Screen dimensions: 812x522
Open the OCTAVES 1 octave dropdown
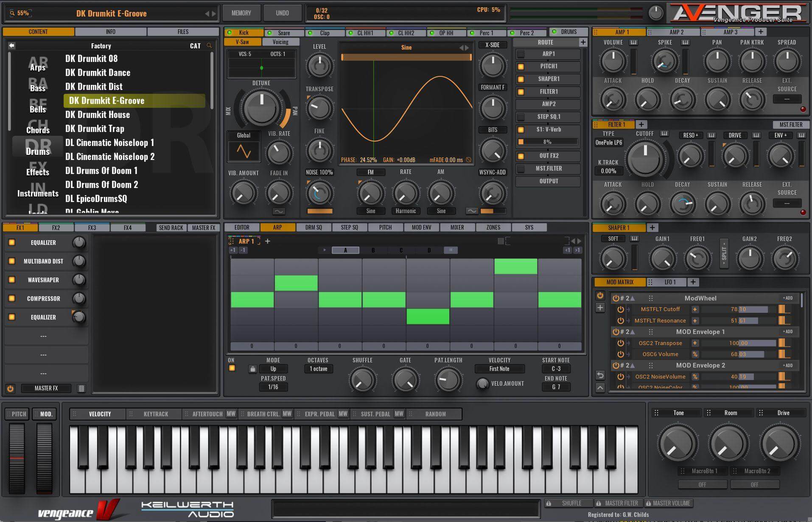tap(319, 369)
